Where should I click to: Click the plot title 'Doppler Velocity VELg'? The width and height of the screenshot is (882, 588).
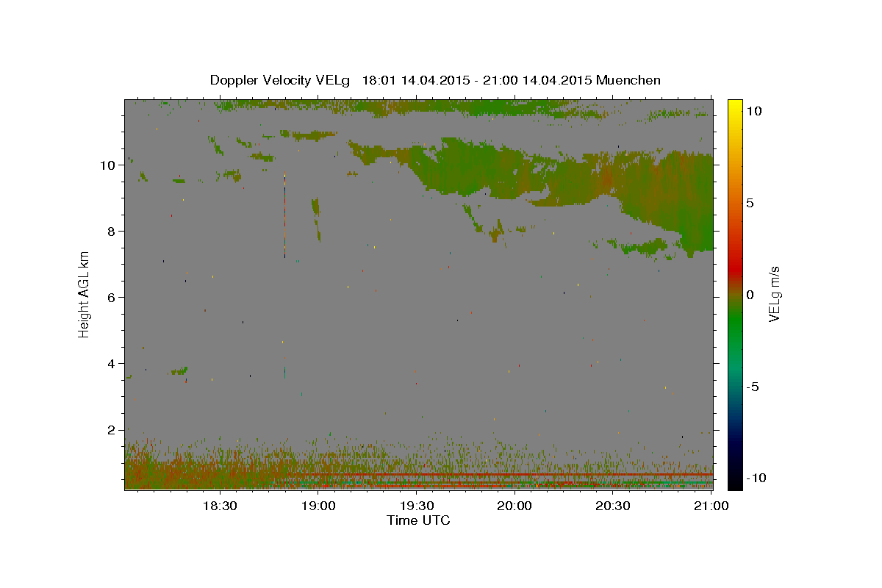coord(281,80)
